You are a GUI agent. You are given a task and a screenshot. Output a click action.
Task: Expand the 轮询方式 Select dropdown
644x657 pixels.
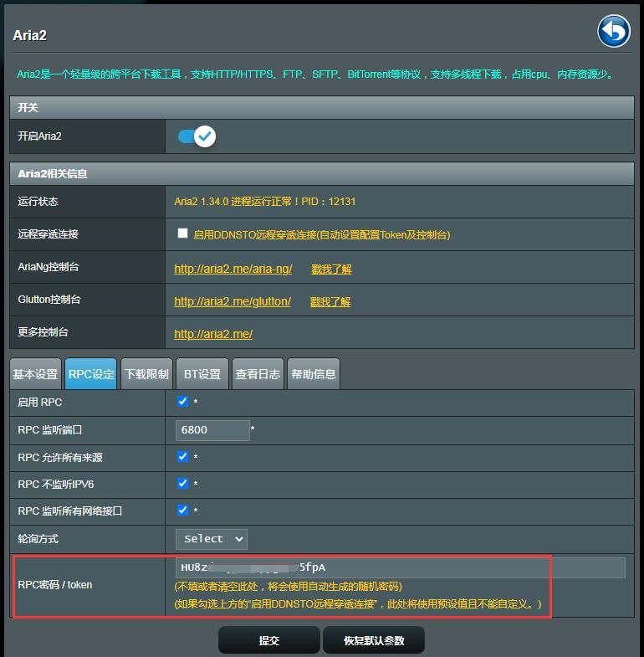coord(212,539)
